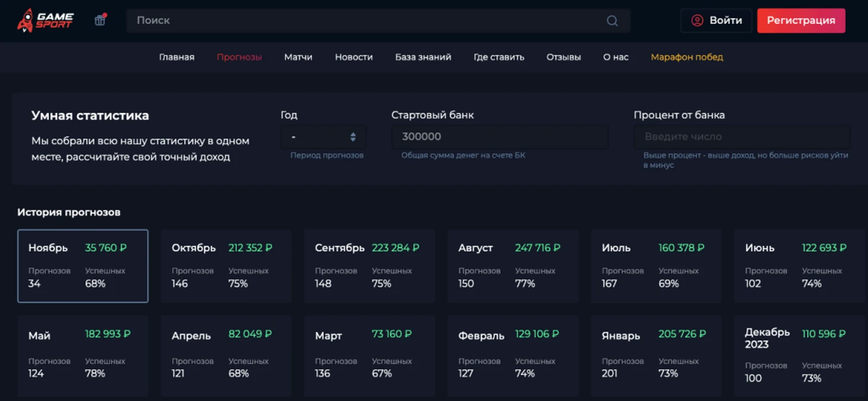Image resolution: width=868 pixels, height=401 pixels.
Task: Click the Войти login button
Action: pyautogui.click(x=716, y=21)
